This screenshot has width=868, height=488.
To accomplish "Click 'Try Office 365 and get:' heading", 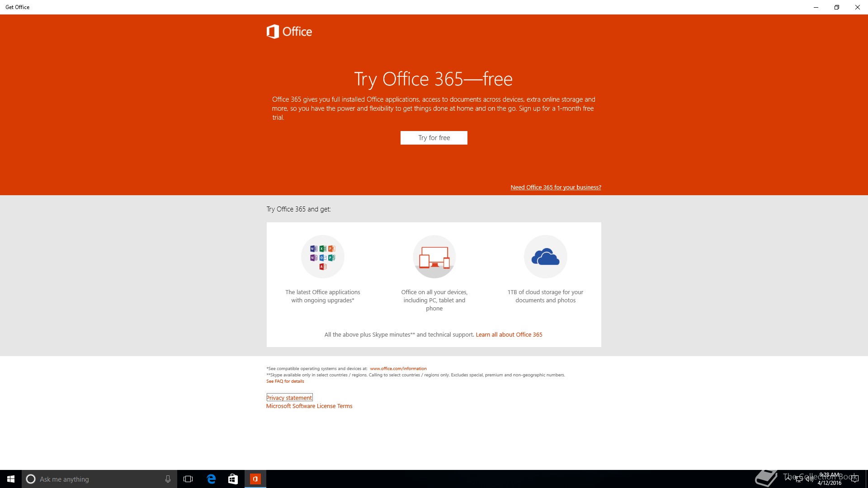I will [298, 209].
